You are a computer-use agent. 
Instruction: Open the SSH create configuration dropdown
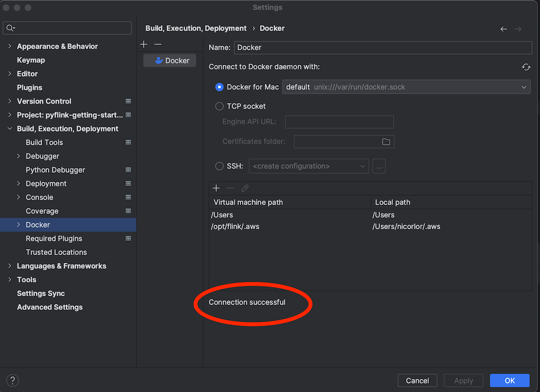click(308, 166)
